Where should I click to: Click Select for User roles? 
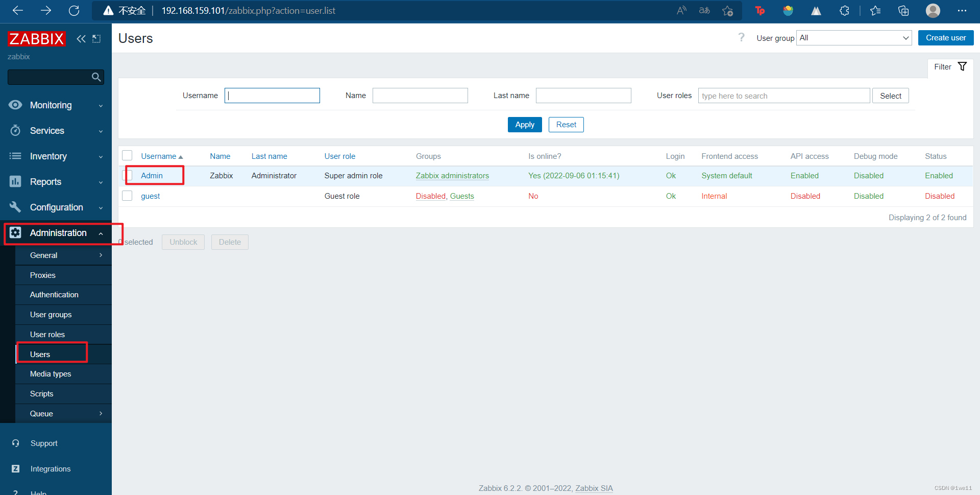pos(891,96)
